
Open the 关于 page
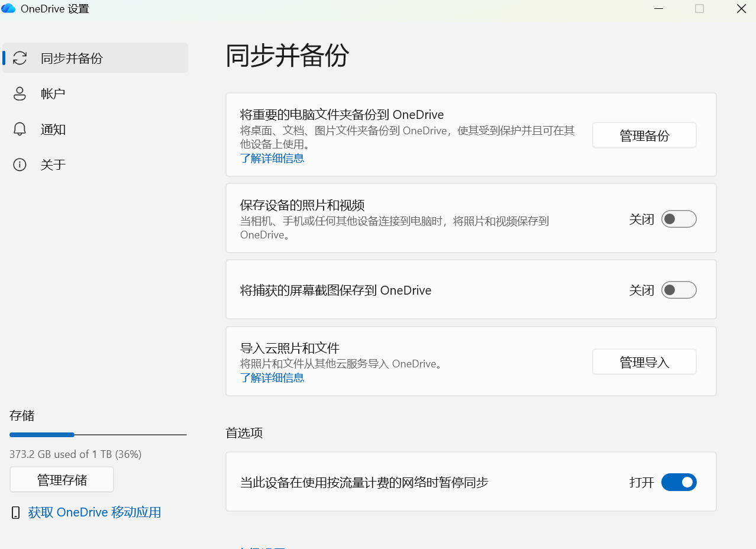click(x=53, y=164)
